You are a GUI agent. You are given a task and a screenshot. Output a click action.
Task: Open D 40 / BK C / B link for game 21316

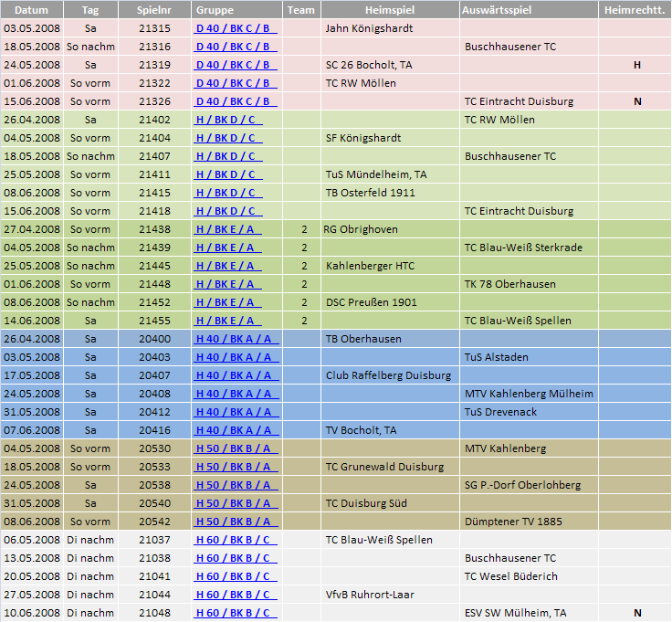click(236, 47)
